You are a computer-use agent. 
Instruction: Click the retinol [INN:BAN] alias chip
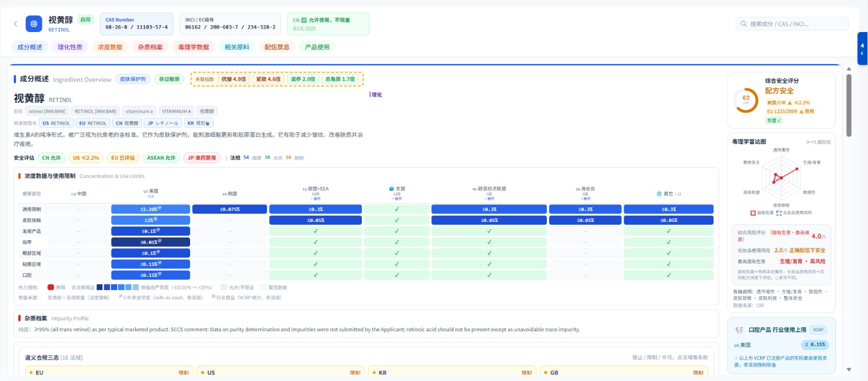tap(48, 111)
